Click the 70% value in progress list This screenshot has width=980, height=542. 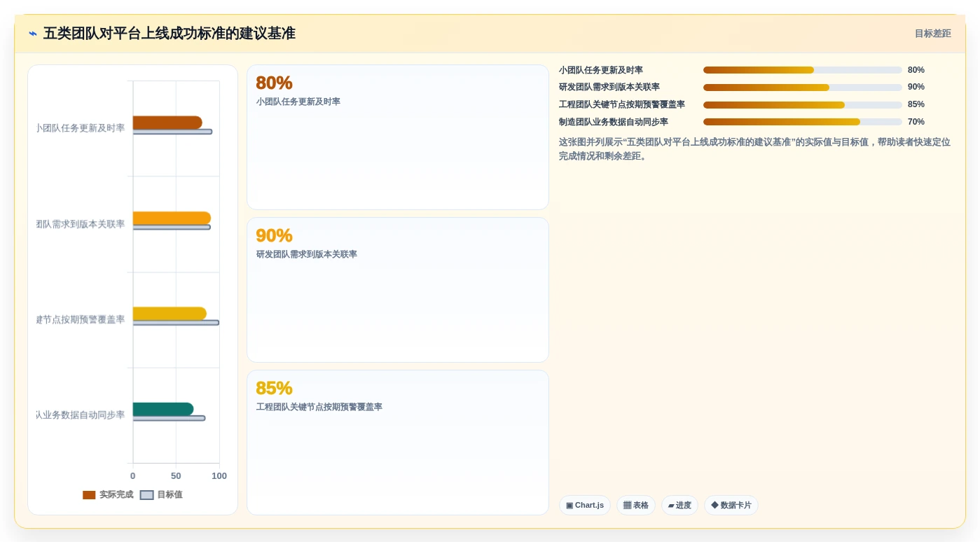click(x=916, y=122)
